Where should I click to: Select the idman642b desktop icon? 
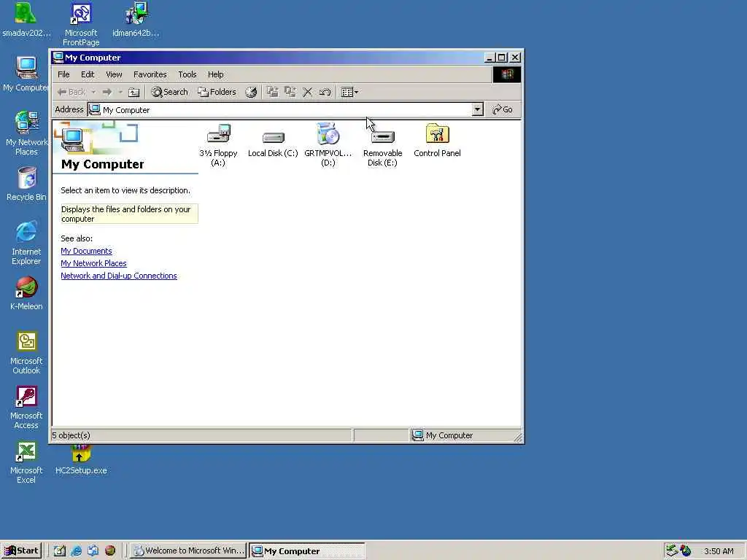point(136,19)
